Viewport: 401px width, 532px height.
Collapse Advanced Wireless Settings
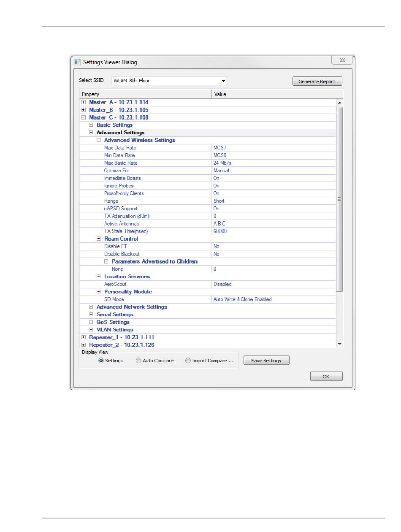pyautogui.click(x=99, y=140)
